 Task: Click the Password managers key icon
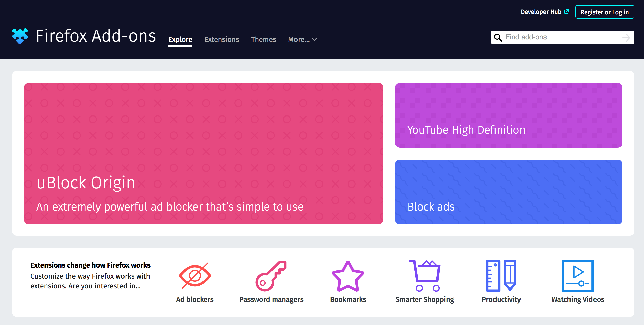[x=271, y=276]
